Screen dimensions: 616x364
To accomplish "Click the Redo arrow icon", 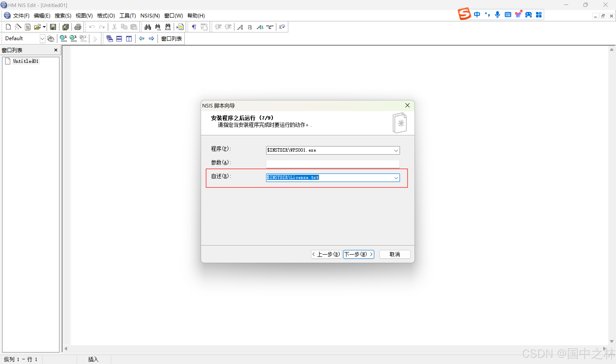I will (x=102, y=27).
